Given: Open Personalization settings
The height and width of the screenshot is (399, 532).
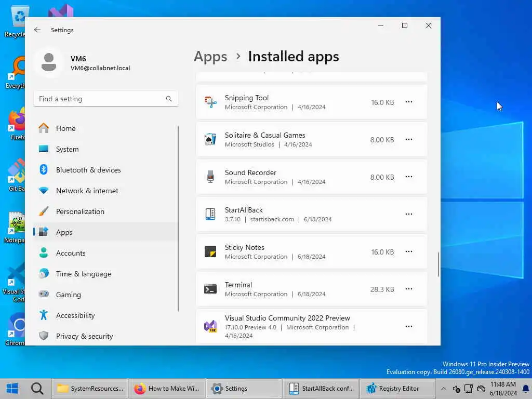Looking at the screenshot, I should pos(105,211).
